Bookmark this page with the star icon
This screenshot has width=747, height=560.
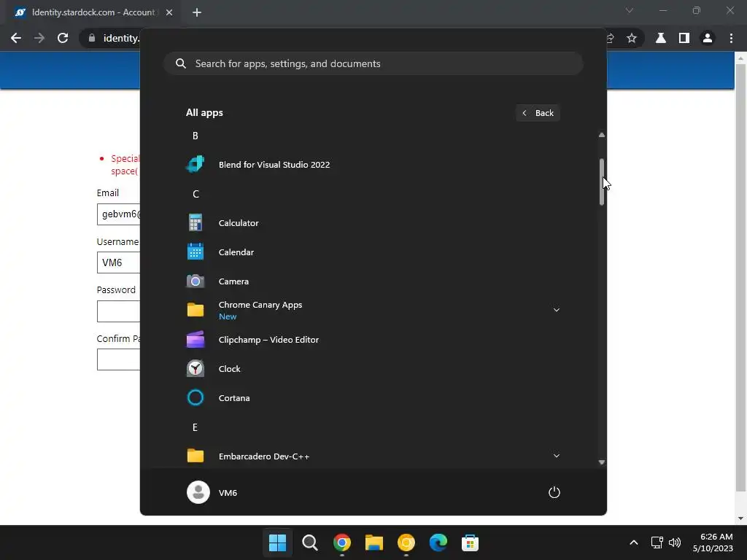[632, 38]
